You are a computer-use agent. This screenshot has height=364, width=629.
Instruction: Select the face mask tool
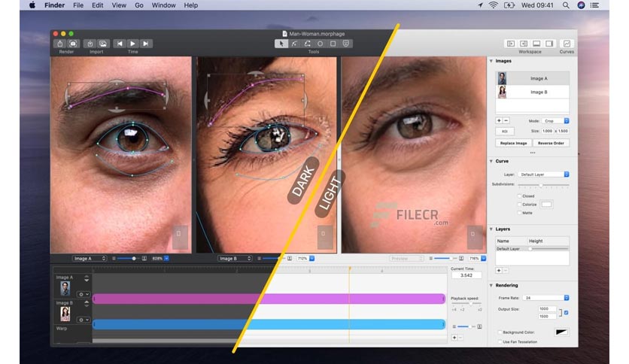[346, 44]
